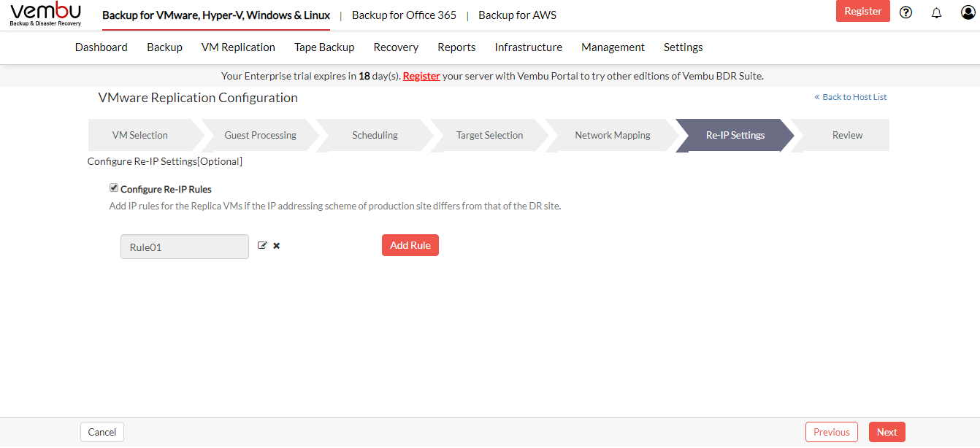980x448 pixels.
Task: Click the VMware Replication Configuration heading
Action: click(x=198, y=98)
